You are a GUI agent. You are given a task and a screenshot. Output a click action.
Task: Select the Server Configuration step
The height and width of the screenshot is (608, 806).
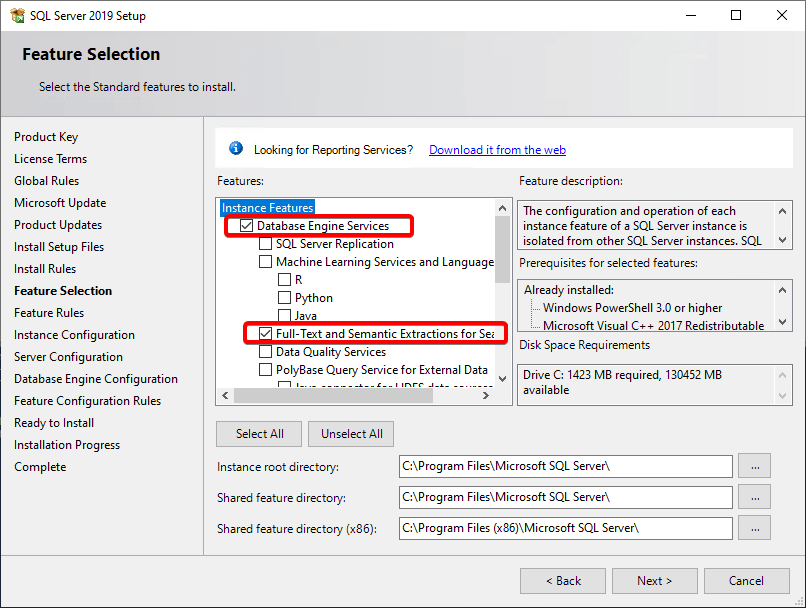(68, 357)
